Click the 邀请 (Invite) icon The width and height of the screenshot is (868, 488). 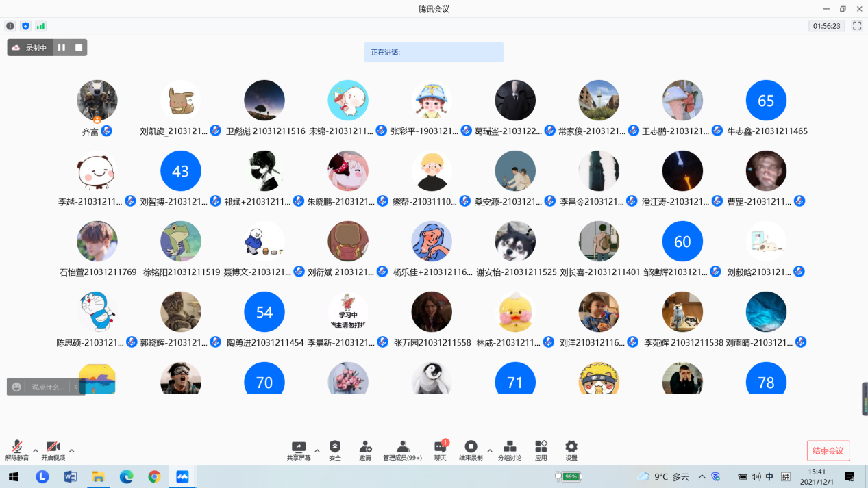pos(365,447)
